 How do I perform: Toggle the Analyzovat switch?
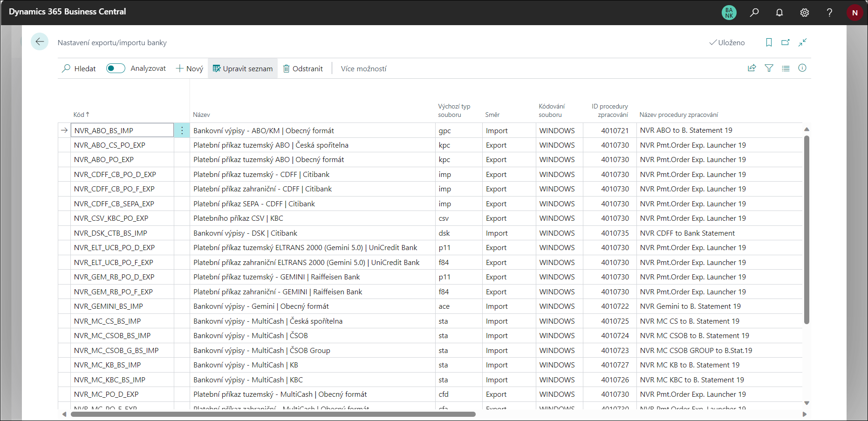pos(116,68)
